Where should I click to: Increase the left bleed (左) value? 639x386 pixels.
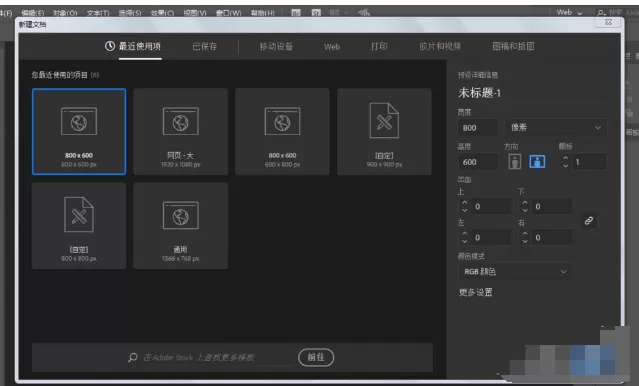click(465, 234)
